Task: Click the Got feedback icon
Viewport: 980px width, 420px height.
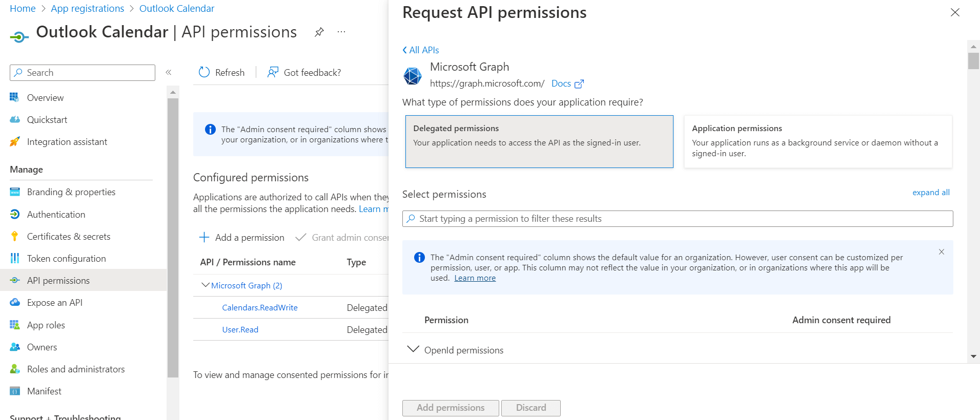Action: [273, 72]
